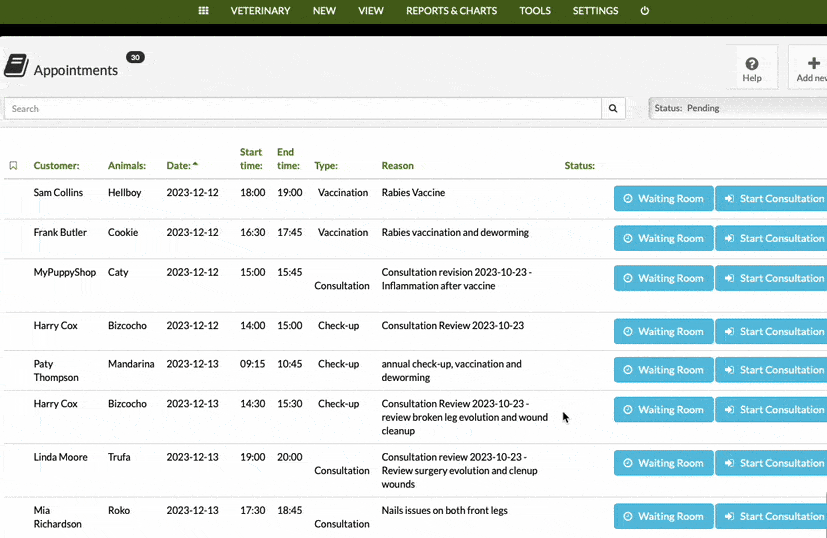The image size is (827, 538).
Task: Open the VIEW menu
Action: (x=371, y=11)
